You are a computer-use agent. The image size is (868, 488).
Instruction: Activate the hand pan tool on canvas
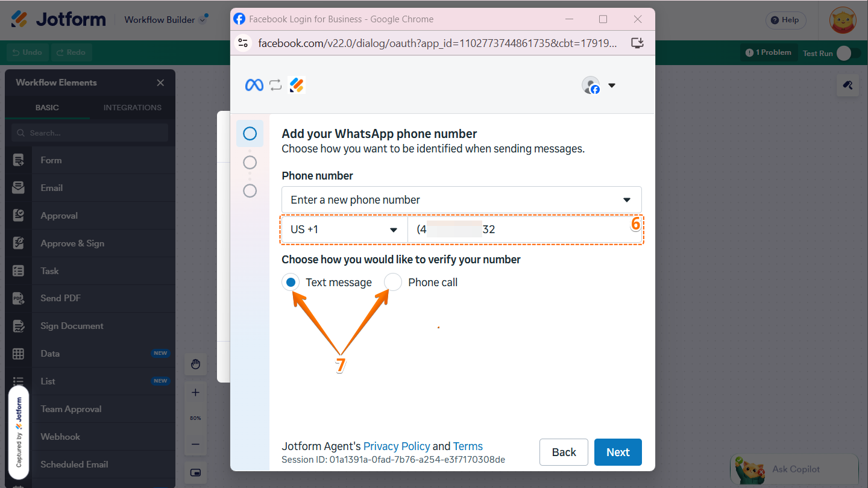pos(195,364)
